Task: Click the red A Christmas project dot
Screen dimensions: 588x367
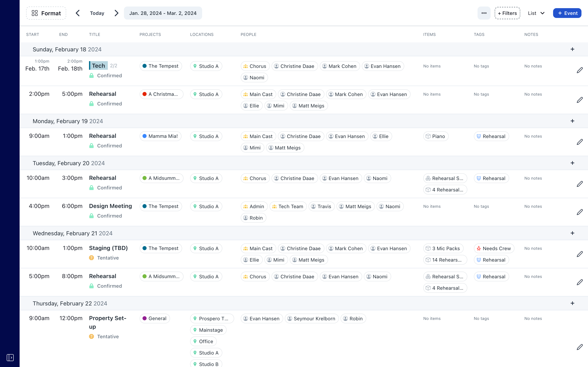Action: point(145,94)
